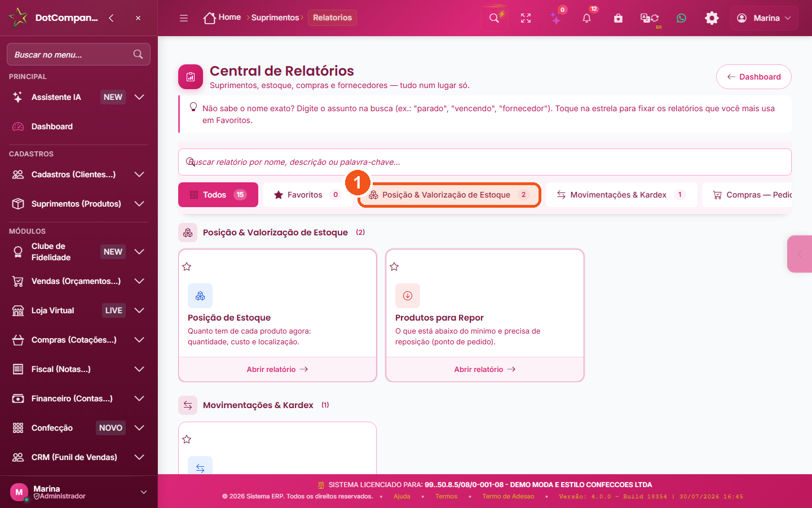Open the pink side panel handle

point(800,254)
